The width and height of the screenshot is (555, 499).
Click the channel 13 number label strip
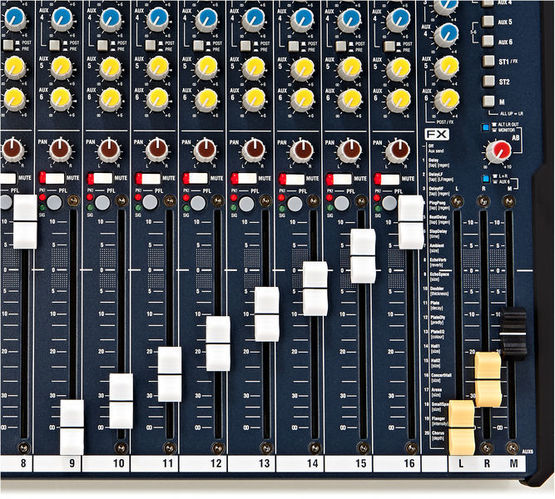click(x=251, y=463)
